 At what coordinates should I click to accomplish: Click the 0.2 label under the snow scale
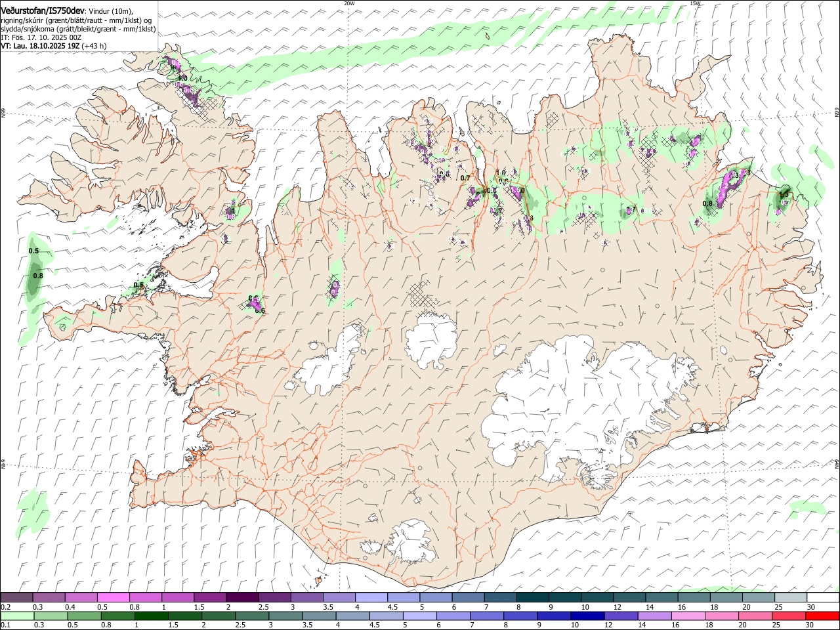[x=5, y=607]
